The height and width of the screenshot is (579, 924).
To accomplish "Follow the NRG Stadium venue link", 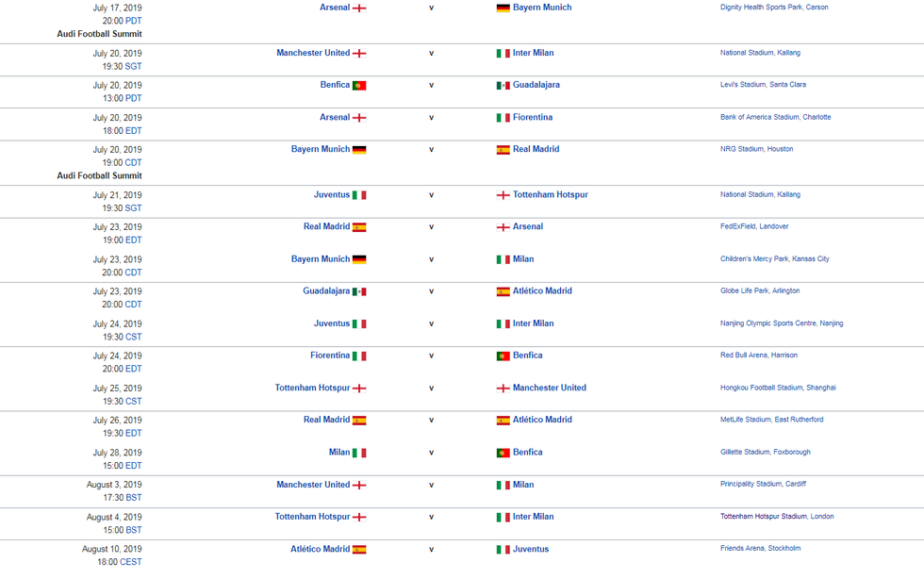I will 742,149.
